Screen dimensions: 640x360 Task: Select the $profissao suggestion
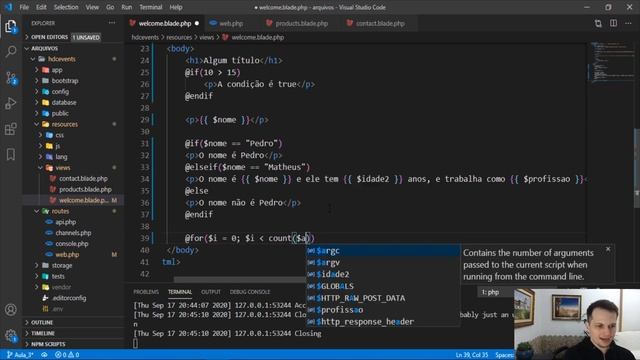click(x=383, y=310)
